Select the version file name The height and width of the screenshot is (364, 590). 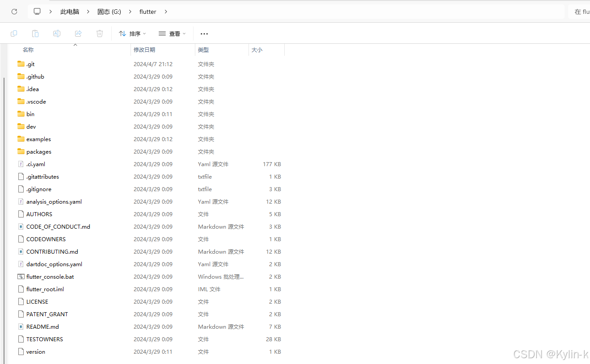pos(36,351)
